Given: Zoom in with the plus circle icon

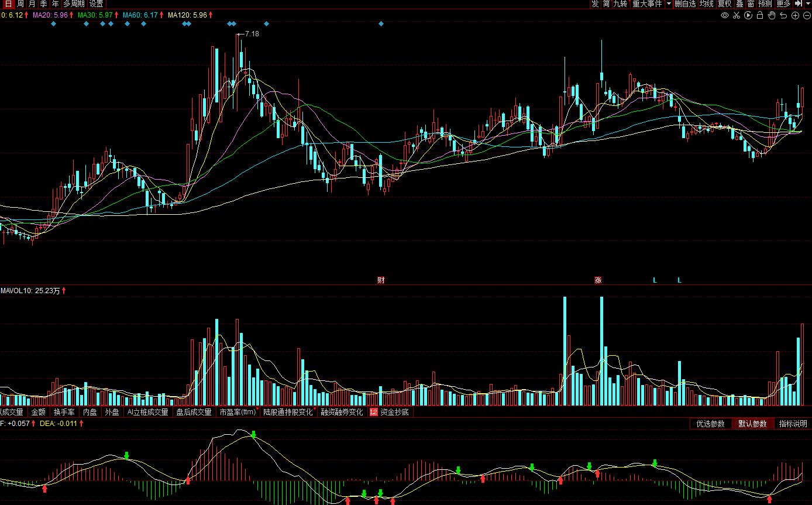Looking at the screenshot, I should 796,15.
